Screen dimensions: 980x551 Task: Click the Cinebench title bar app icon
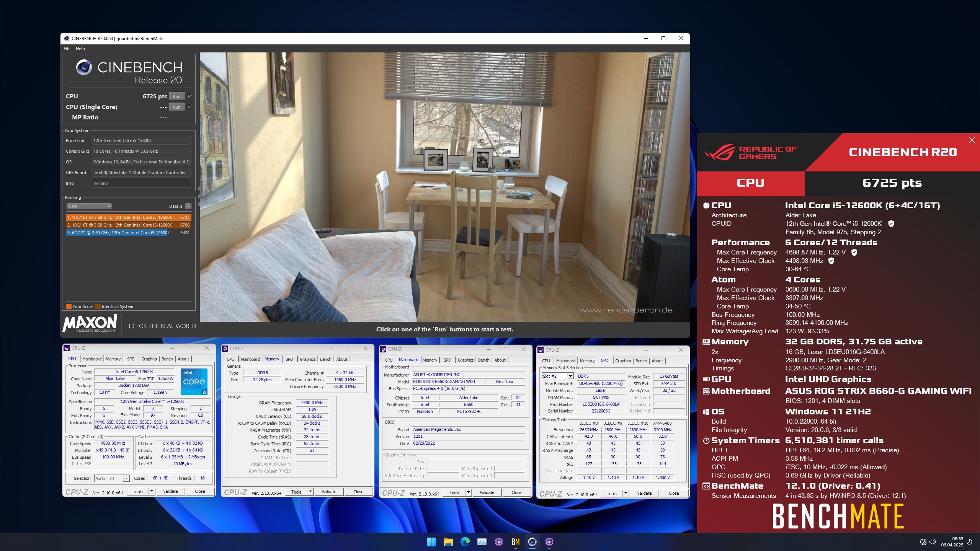pyautogui.click(x=67, y=39)
